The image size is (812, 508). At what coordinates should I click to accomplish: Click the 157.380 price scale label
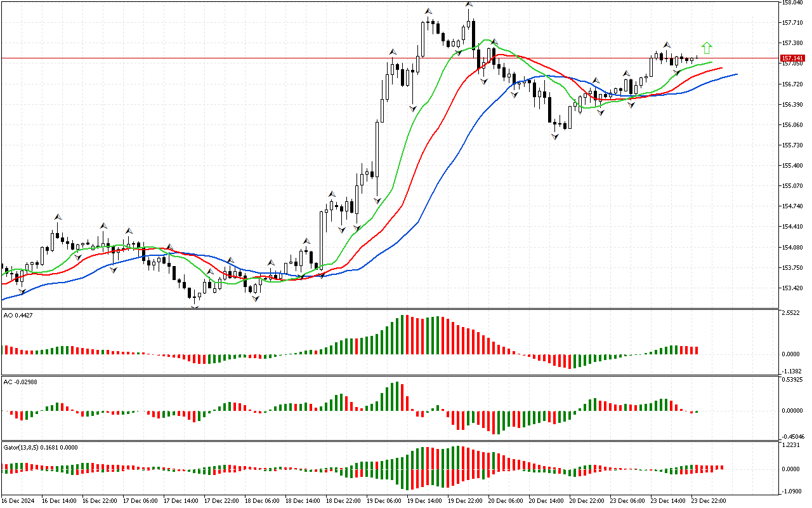pyautogui.click(x=793, y=43)
